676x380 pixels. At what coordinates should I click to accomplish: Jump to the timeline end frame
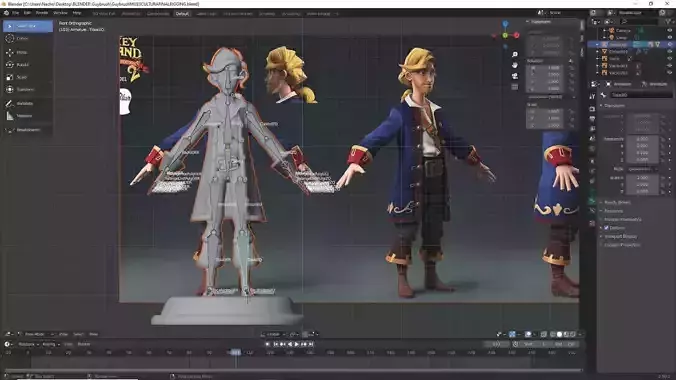pos(311,344)
